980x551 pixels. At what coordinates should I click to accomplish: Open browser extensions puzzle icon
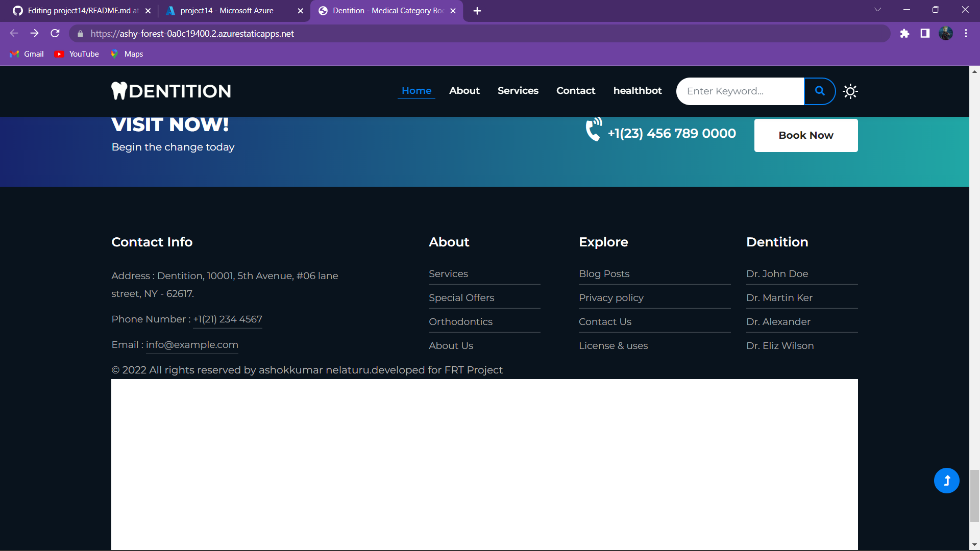(904, 34)
